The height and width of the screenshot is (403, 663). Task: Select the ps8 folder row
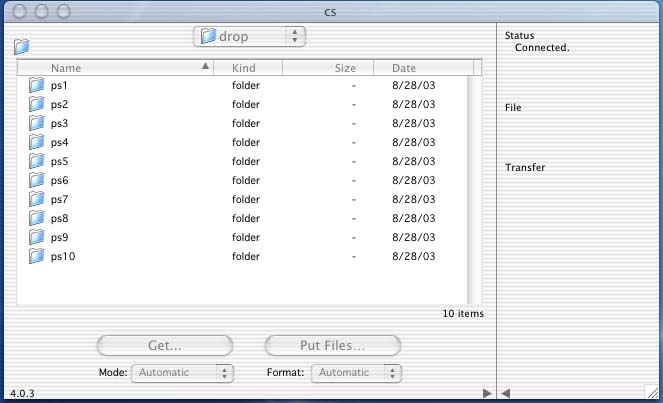pyautogui.click(x=242, y=218)
